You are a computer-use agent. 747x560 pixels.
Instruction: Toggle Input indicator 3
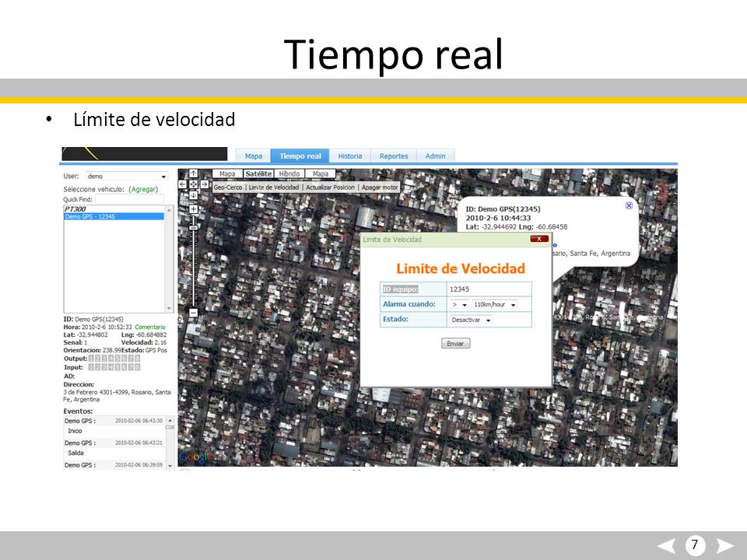pyautogui.click(x=104, y=368)
